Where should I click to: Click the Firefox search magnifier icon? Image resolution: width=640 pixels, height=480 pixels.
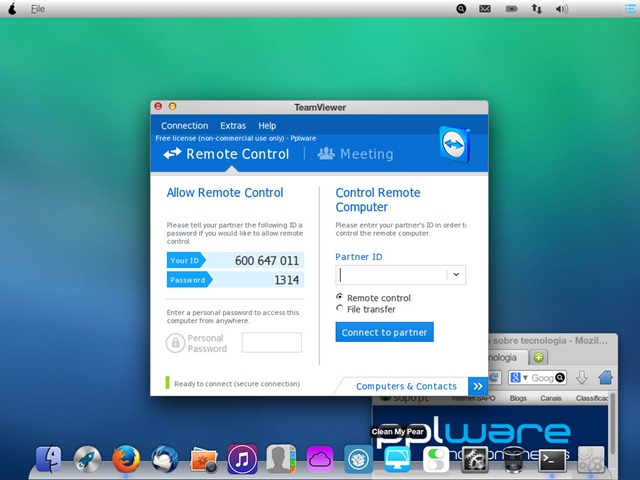tap(560, 378)
